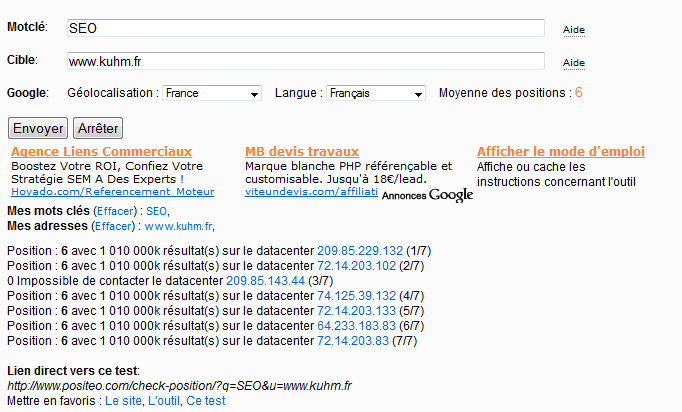
Task: Click the Motclé input field containing SEO
Action: click(x=305, y=28)
